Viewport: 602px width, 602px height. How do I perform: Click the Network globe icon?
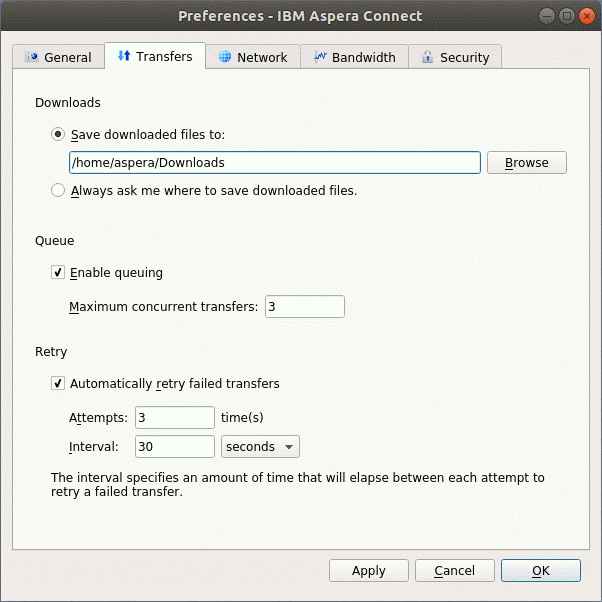tap(225, 58)
